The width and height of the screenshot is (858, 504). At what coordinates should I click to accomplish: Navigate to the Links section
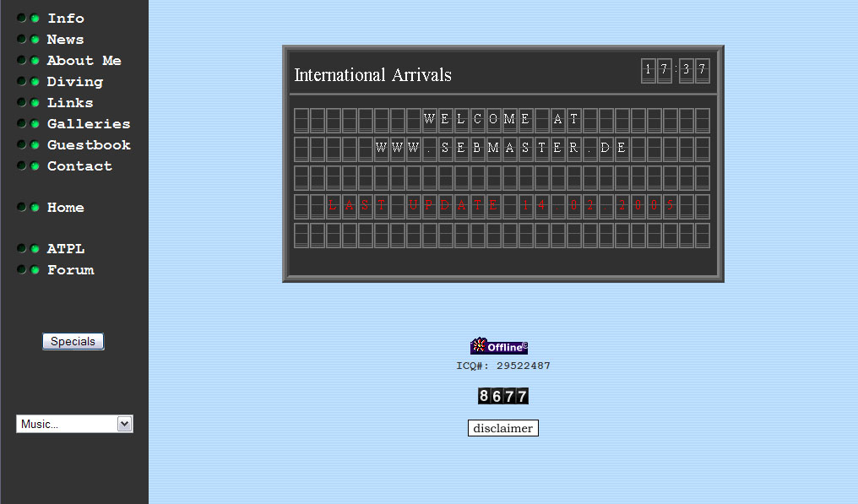[70, 103]
